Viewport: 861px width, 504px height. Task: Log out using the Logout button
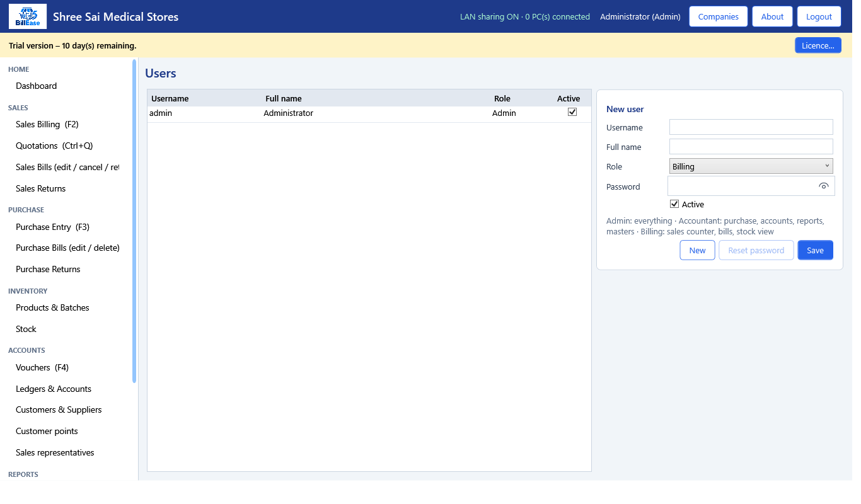pyautogui.click(x=819, y=16)
